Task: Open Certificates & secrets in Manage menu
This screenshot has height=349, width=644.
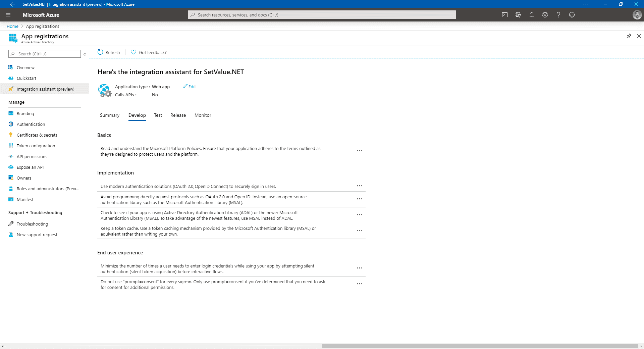Action: coord(37,135)
